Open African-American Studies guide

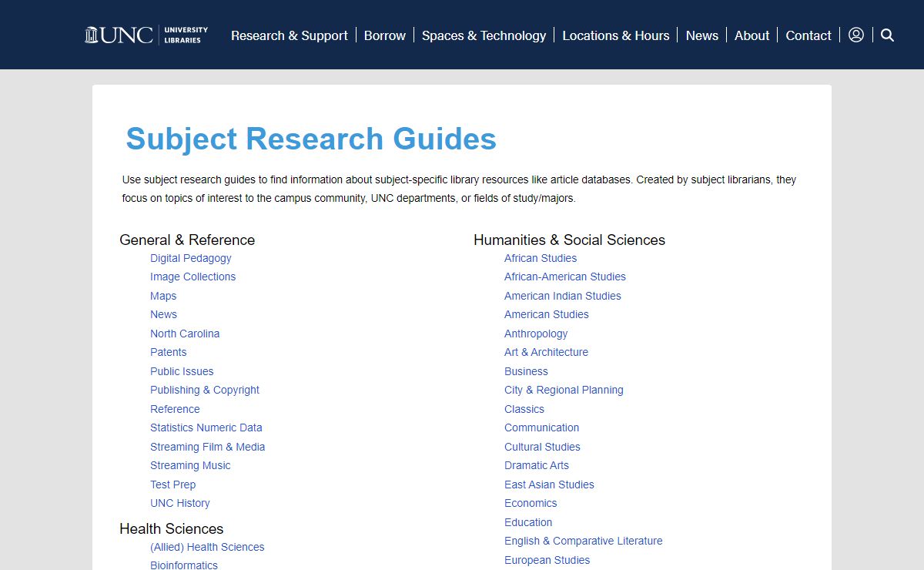[565, 277]
